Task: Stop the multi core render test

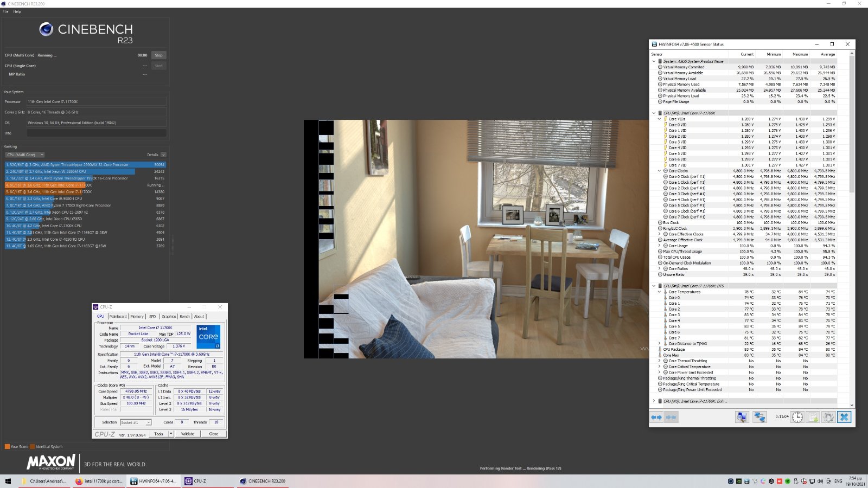Action: (x=158, y=55)
